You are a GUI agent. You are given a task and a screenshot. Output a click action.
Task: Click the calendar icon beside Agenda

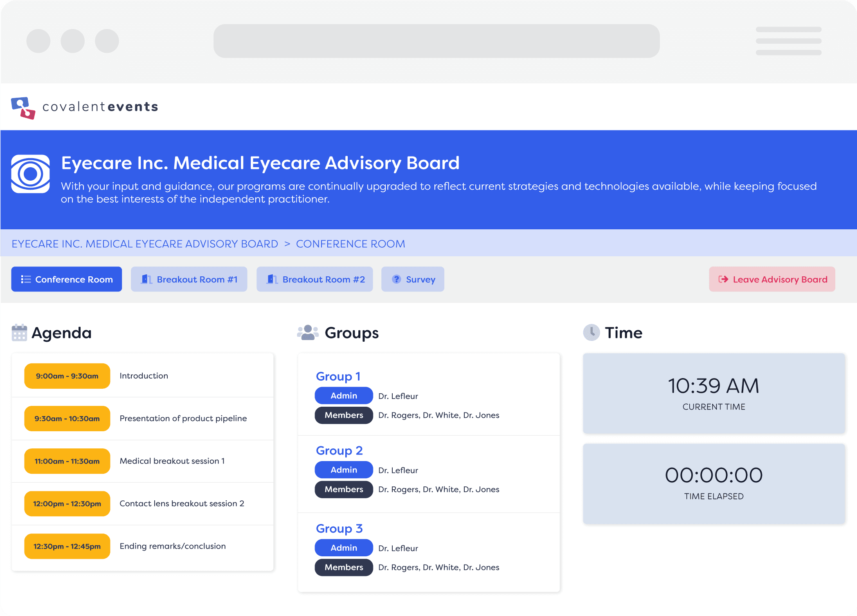[x=19, y=333]
